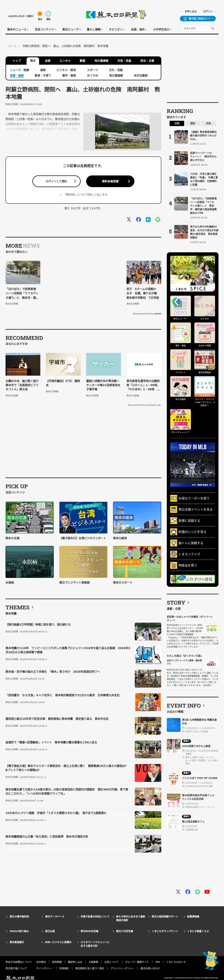Click the Kumamoto weather sun icon
This screenshot has height=980, width=224.
[x=40, y=14]
